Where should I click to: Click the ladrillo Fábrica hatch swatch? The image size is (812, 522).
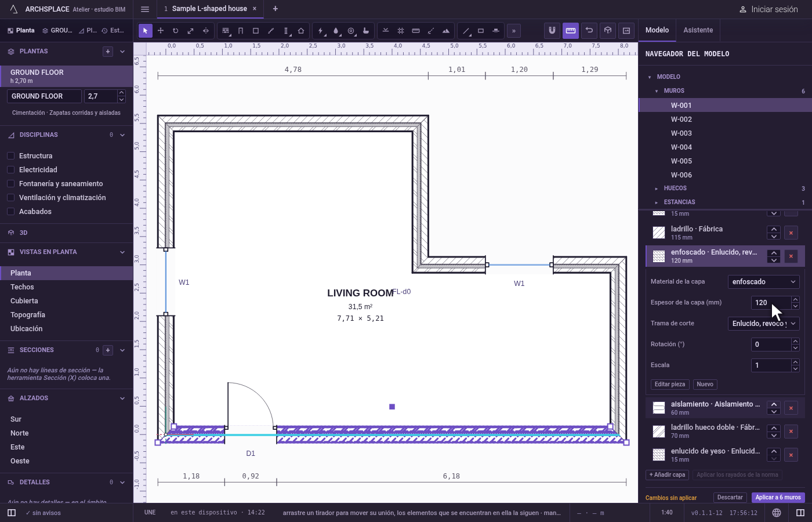(659, 233)
